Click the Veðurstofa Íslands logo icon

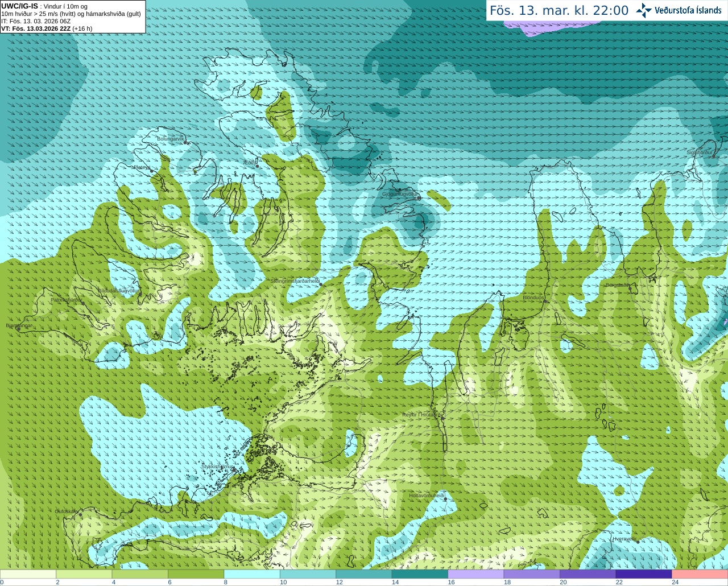click(x=644, y=10)
